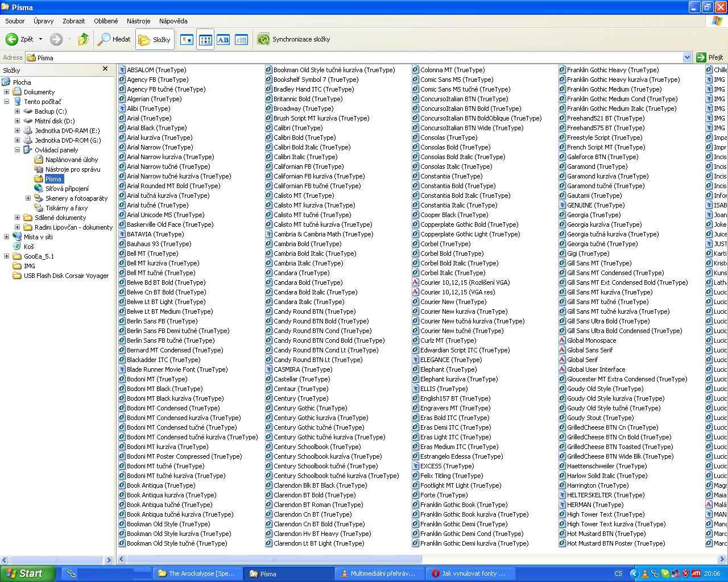Select Garamond (TrueType) font icon
This screenshot has height=582, width=728.
pos(562,167)
